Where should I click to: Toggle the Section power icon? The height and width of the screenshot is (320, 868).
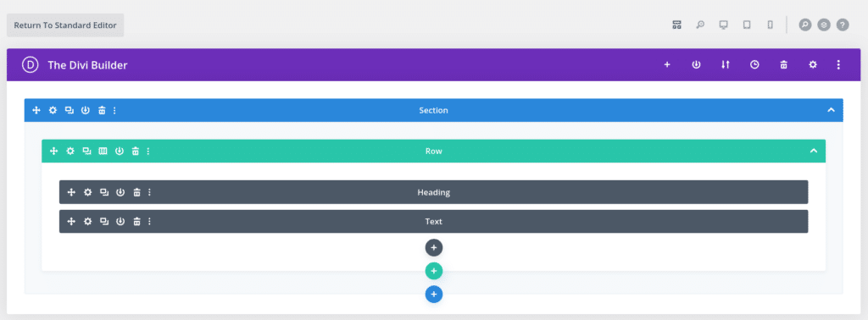click(x=86, y=111)
